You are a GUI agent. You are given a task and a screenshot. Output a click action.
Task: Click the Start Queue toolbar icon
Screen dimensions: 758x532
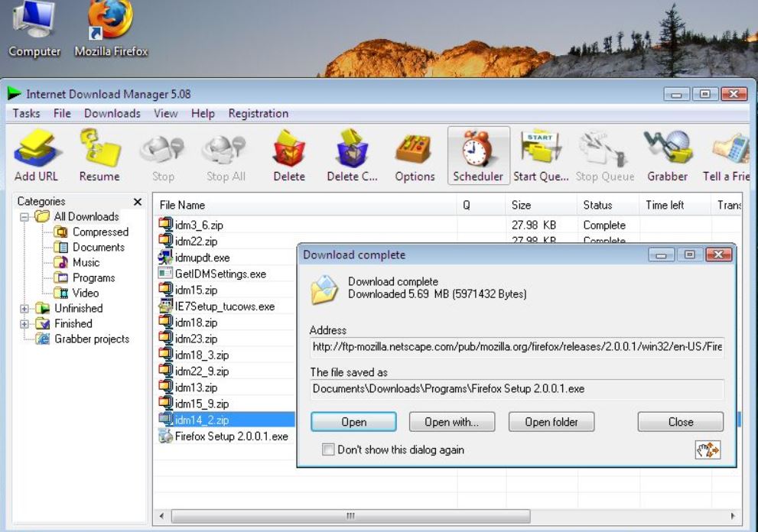click(541, 148)
